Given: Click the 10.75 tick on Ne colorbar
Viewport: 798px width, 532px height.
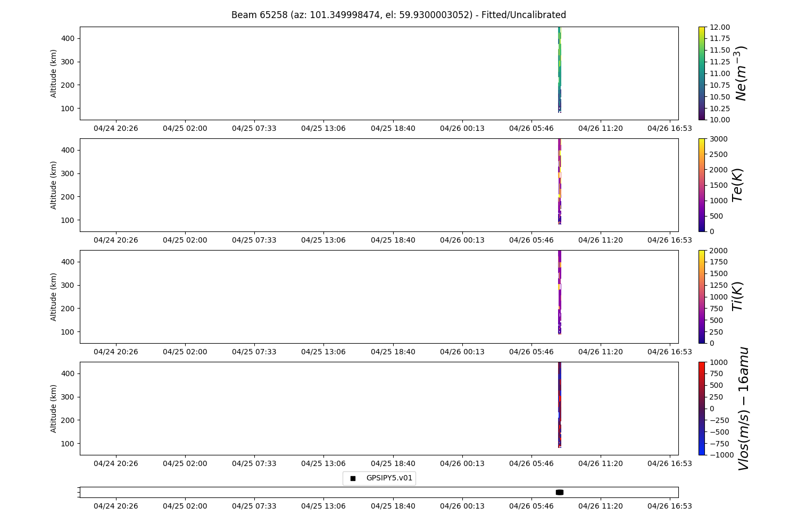Looking at the screenshot, I should tap(719, 85).
